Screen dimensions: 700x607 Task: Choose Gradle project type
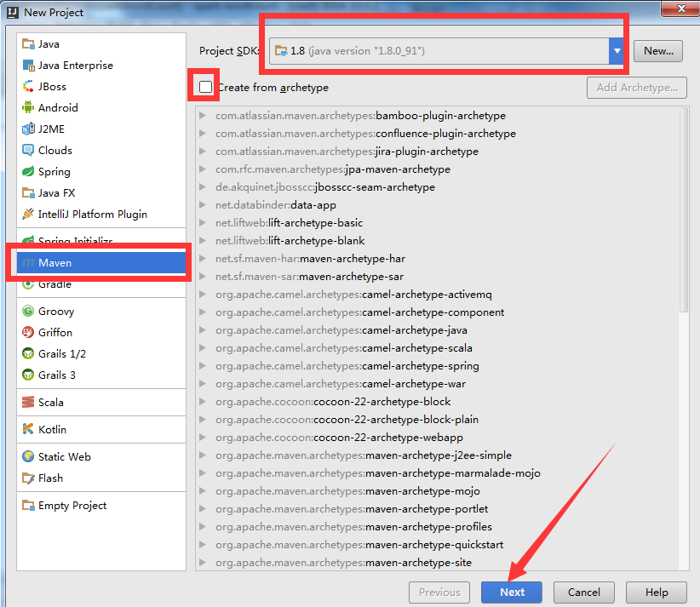tap(101, 284)
